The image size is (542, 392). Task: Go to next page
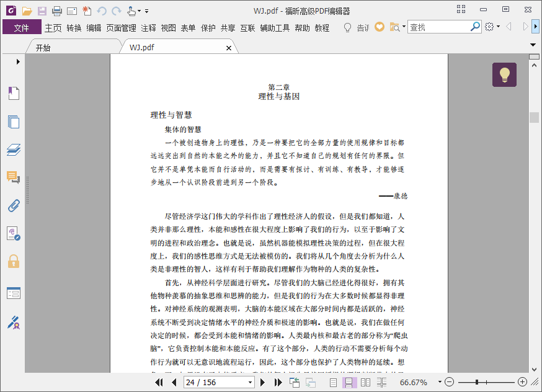pyautogui.click(x=262, y=382)
